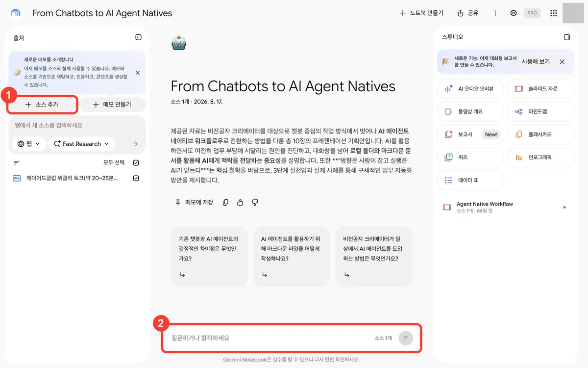This screenshot has width=588, height=368.
Task: Click 사용해 보기 in the studio banner
Action: [536, 62]
